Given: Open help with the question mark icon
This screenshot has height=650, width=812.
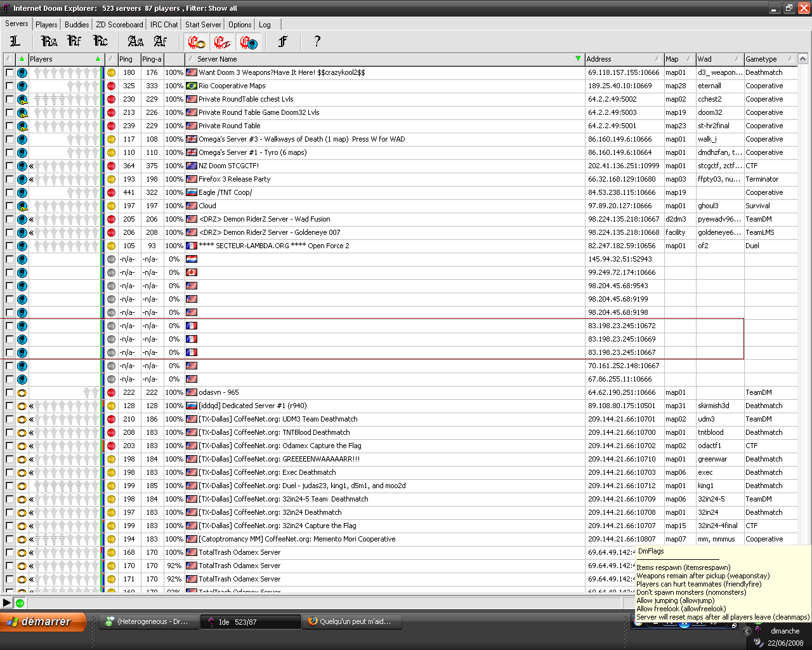Looking at the screenshot, I should [x=317, y=41].
